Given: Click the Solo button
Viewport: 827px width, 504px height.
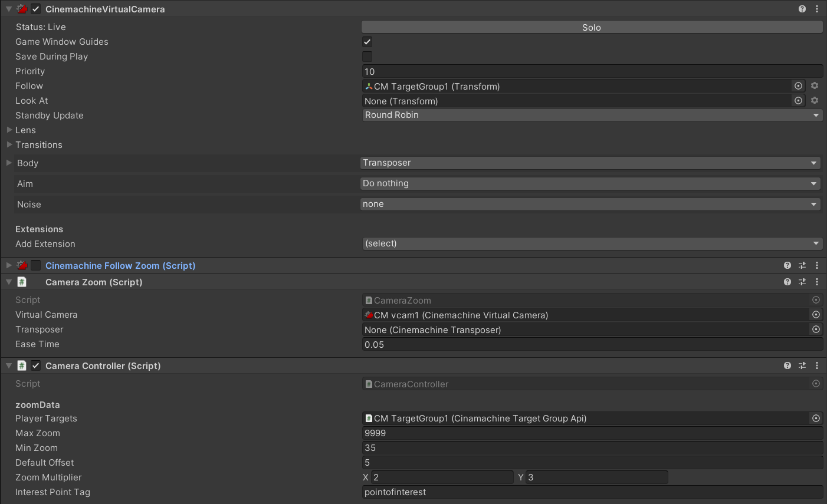Looking at the screenshot, I should tap(592, 27).
